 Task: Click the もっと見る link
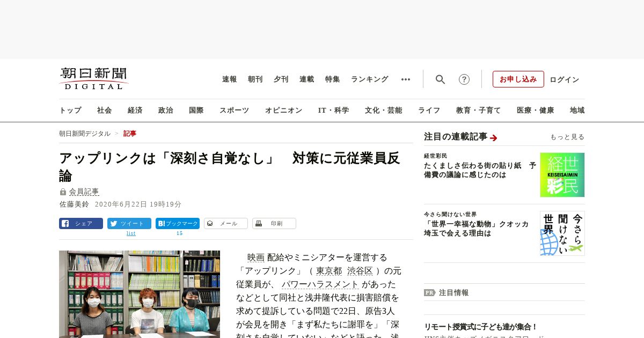click(x=567, y=137)
